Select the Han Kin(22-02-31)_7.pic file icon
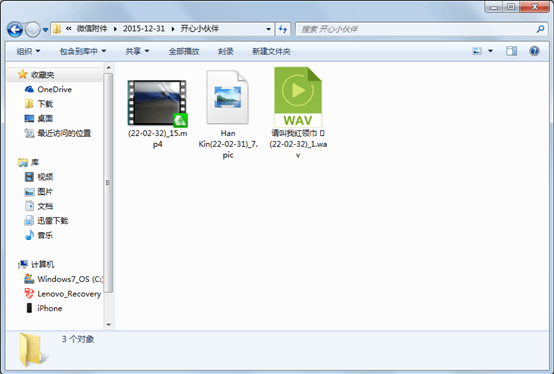Screen dimensions: 554x374 [228, 97]
